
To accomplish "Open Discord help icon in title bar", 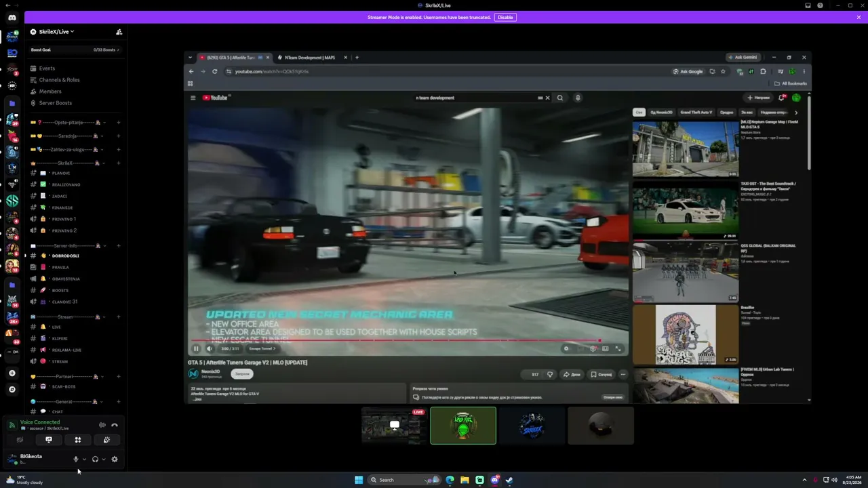I will pyautogui.click(x=821, y=5).
